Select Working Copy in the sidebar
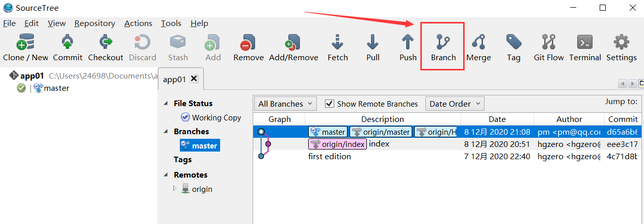644x224 pixels. pyautogui.click(x=211, y=117)
